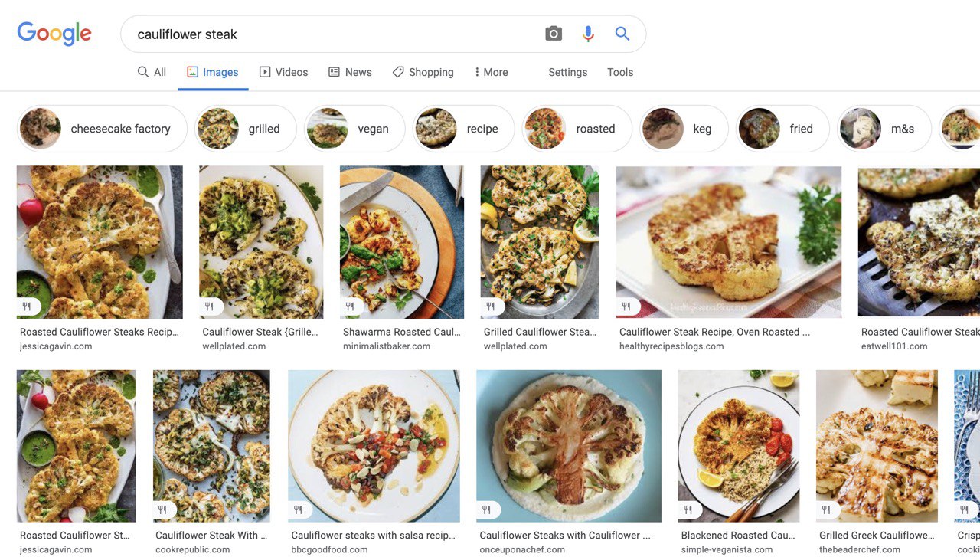Go to the All results tab
The height and width of the screenshot is (557, 980).
(152, 72)
